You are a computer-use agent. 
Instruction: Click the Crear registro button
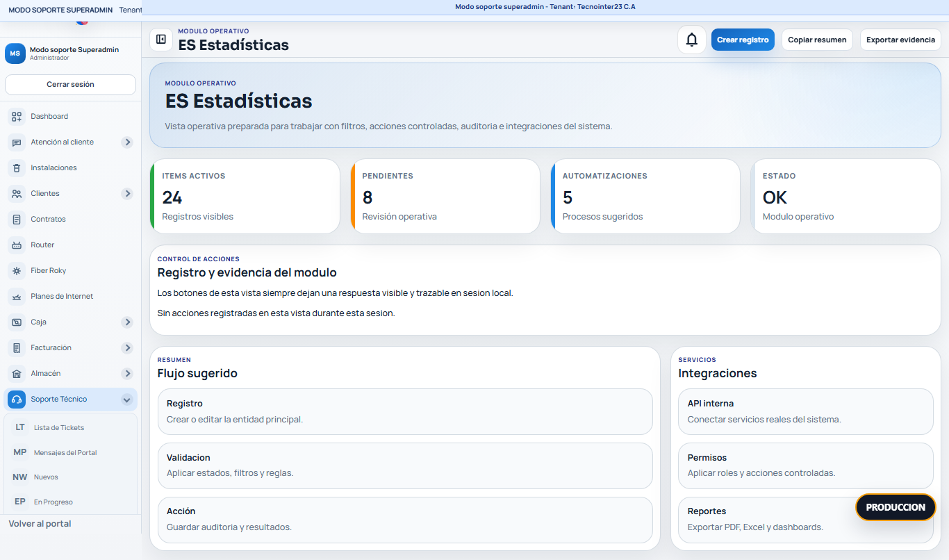(743, 40)
